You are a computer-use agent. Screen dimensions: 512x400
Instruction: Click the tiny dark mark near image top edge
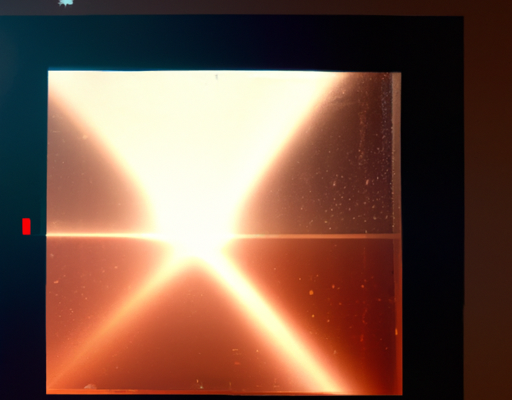[x=217, y=77]
